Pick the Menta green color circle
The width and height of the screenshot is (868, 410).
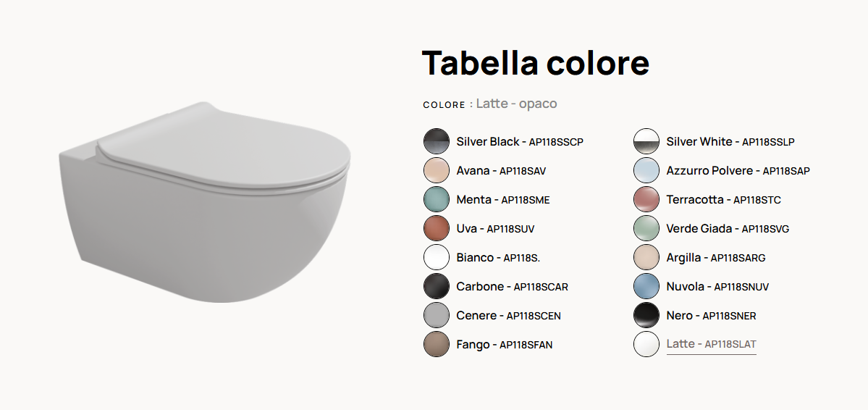pos(437,199)
